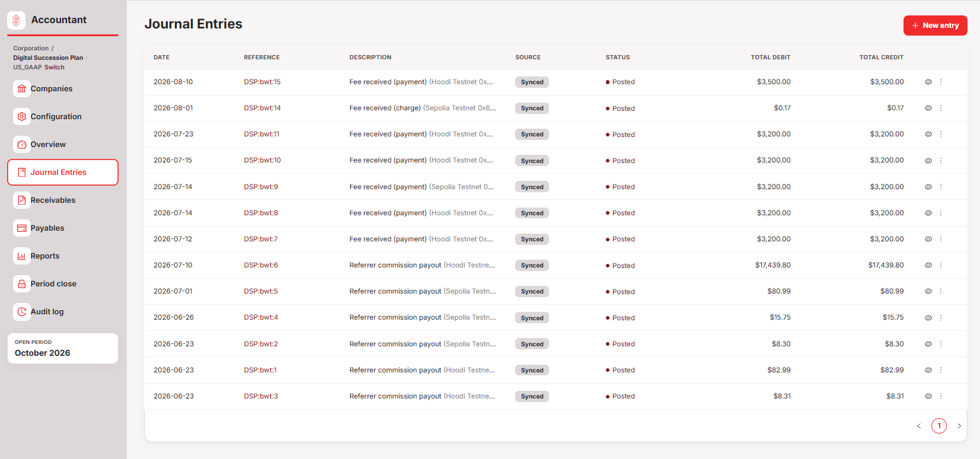Open more options for DSP:bwt:15

[x=941, y=82]
